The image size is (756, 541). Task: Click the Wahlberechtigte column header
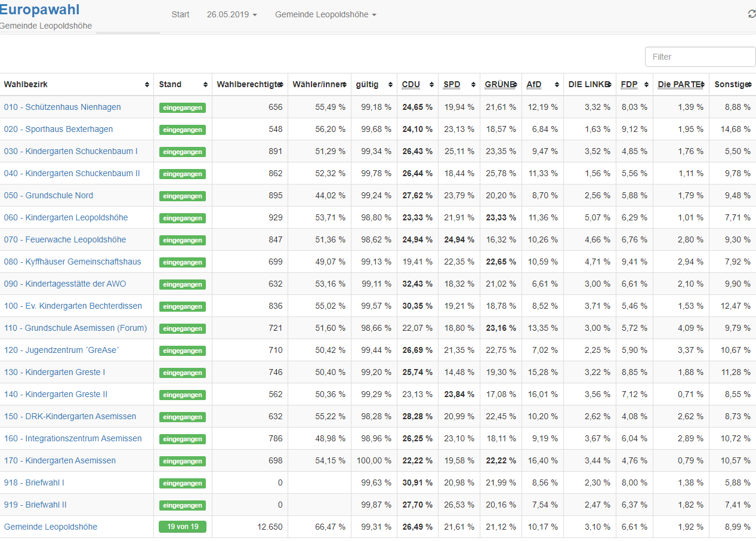[x=248, y=85]
